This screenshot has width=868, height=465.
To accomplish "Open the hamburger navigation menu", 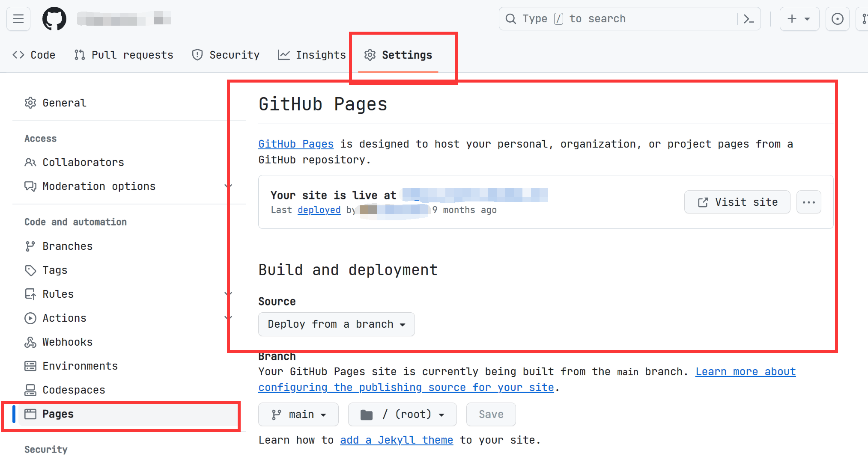I will click(18, 19).
